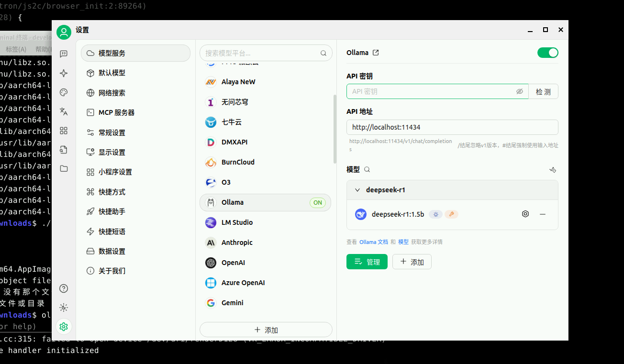Viewport: 624px width, 364px height.
Task: Select the BurnCloud provider
Action: click(265, 162)
